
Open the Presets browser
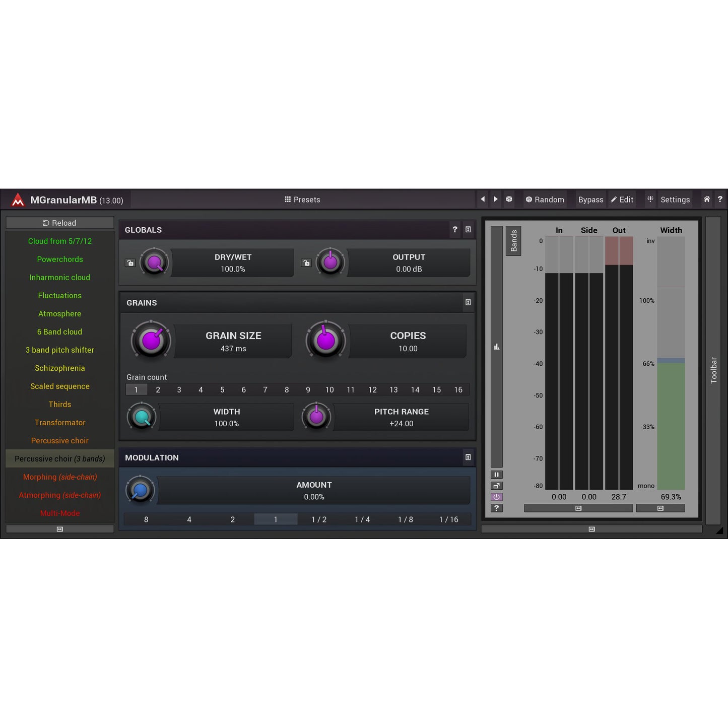302,200
